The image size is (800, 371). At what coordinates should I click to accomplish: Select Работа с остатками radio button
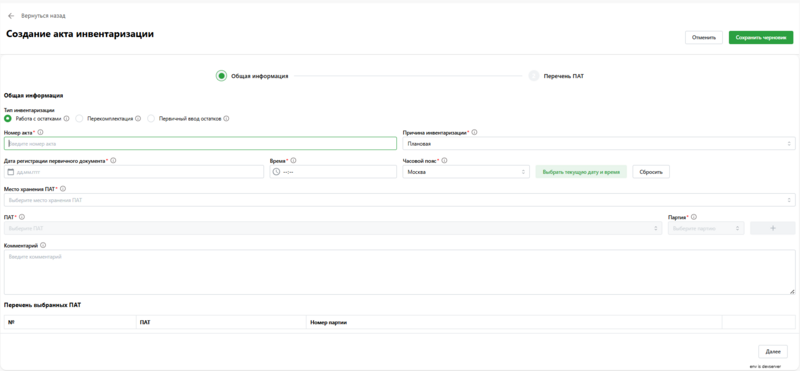coord(8,118)
